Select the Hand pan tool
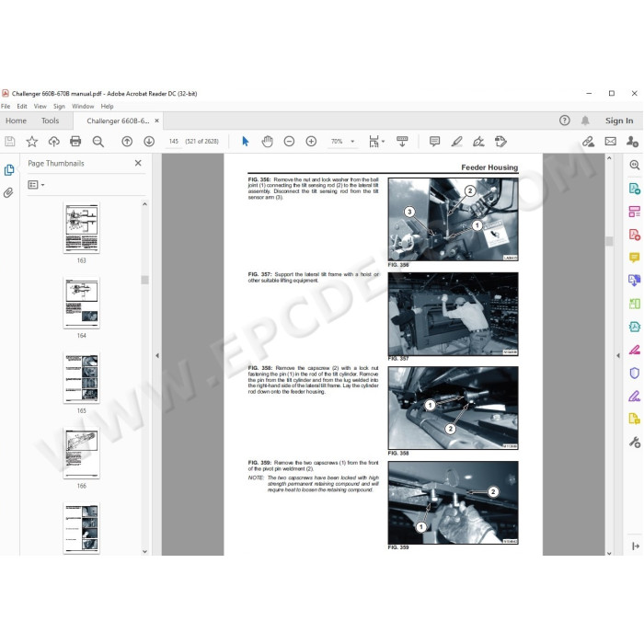644x644 pixels. coord(267,141)
